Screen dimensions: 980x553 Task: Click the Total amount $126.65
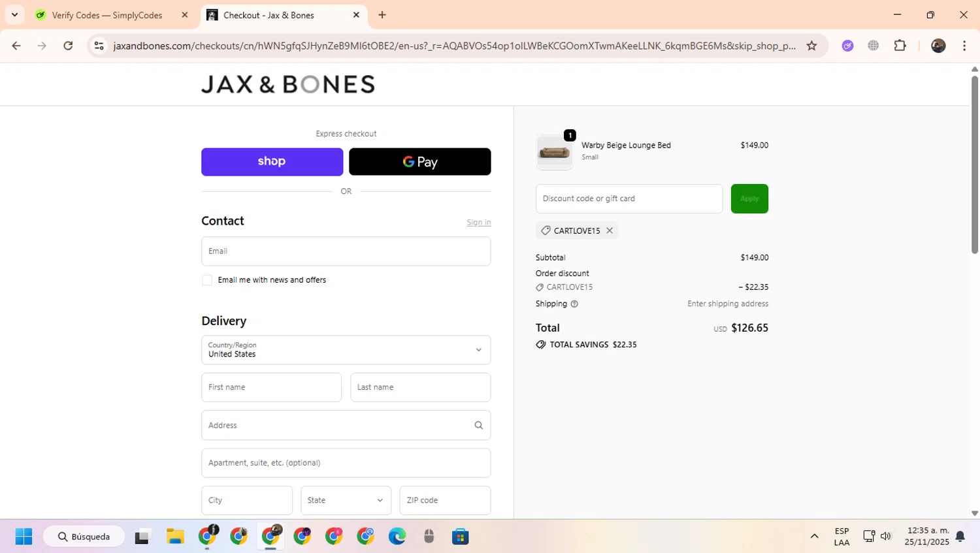(x=749, y=328)
